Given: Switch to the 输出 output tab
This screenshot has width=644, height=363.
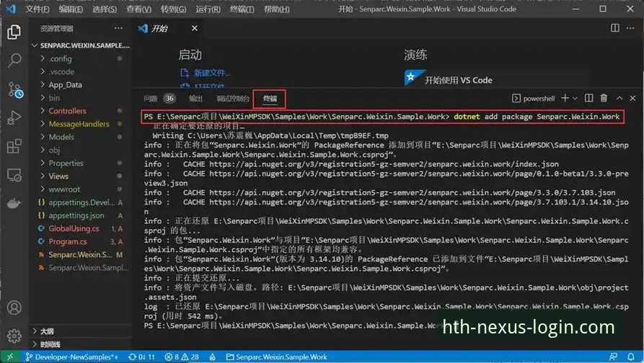Looking at the screenshot, I should [195, 98].
